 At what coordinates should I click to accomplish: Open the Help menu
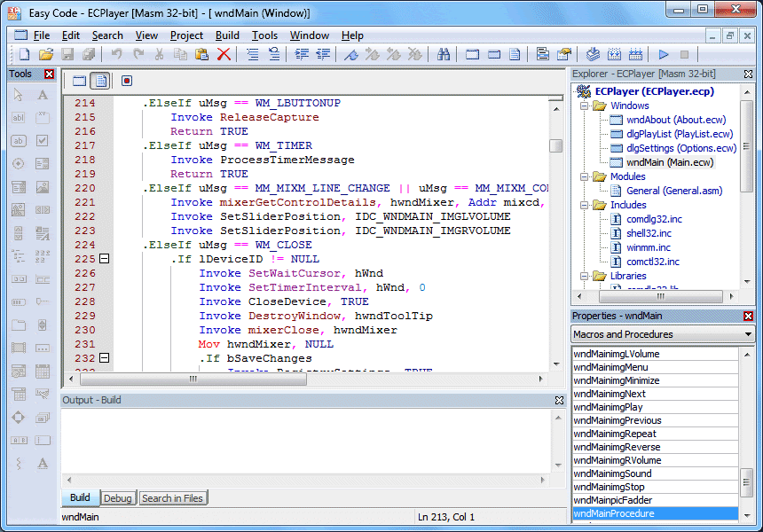[x=352, y=35]
